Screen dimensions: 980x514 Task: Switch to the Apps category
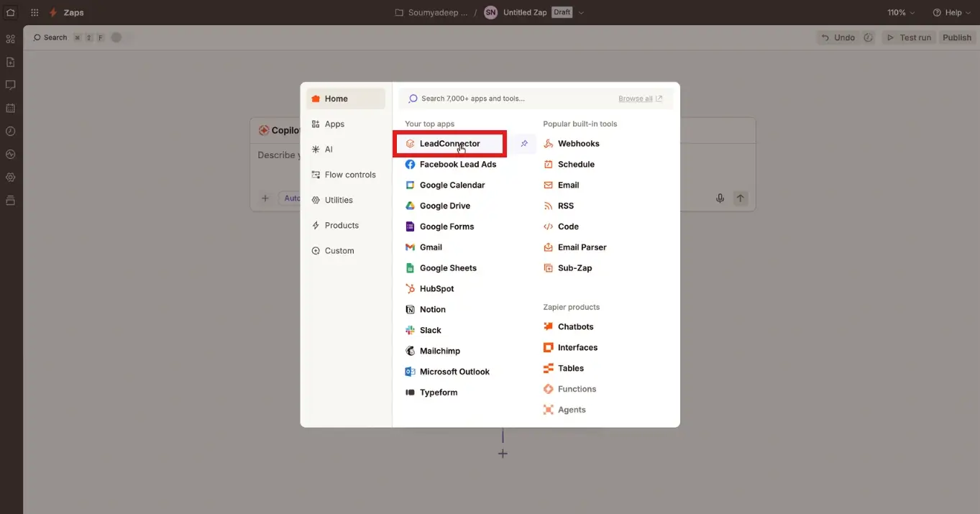click(x=346, y=124)
